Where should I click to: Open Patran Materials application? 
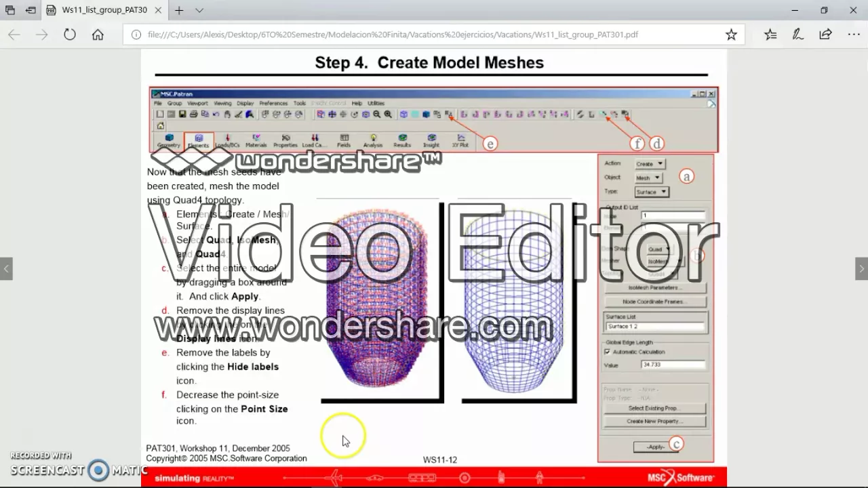pos(256,141)
